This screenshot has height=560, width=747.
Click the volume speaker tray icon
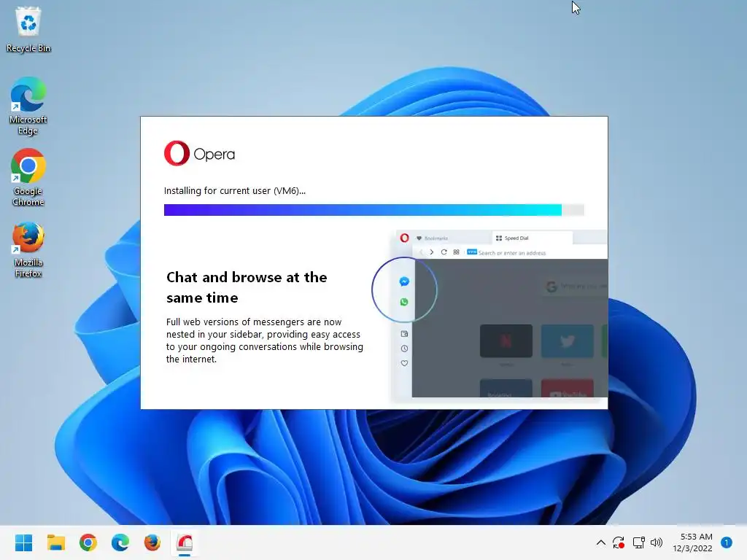(657, 542)
